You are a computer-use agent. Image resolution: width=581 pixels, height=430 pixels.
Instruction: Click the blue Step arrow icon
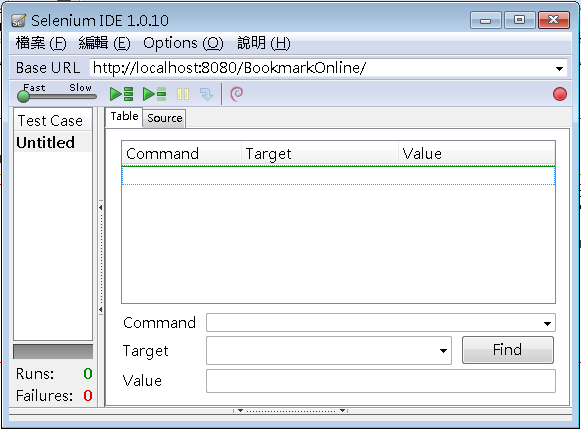click(x=206, y=94)
